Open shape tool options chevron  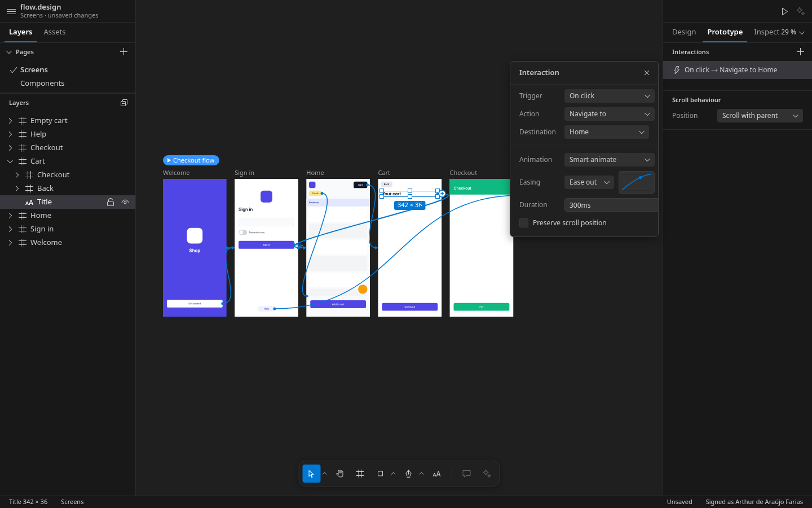coord(393,474)
